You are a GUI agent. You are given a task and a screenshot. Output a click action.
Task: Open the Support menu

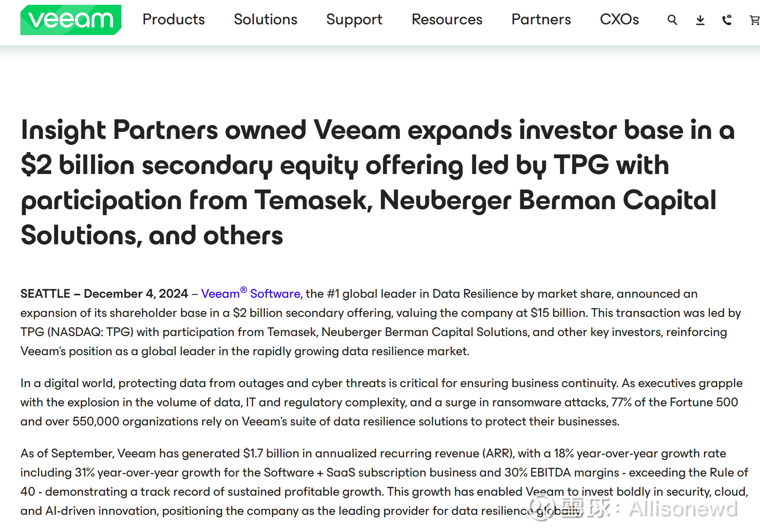tap(354, 20)
